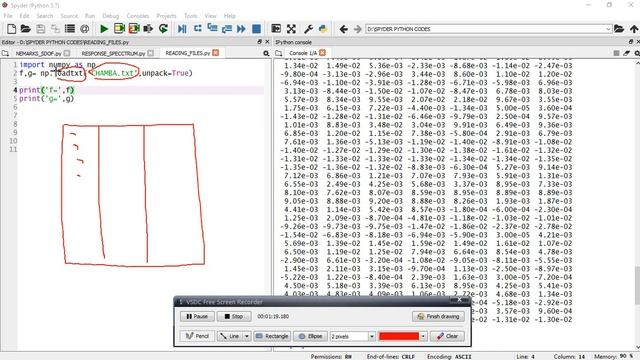Step over the current line debug icon

point(198,29)
